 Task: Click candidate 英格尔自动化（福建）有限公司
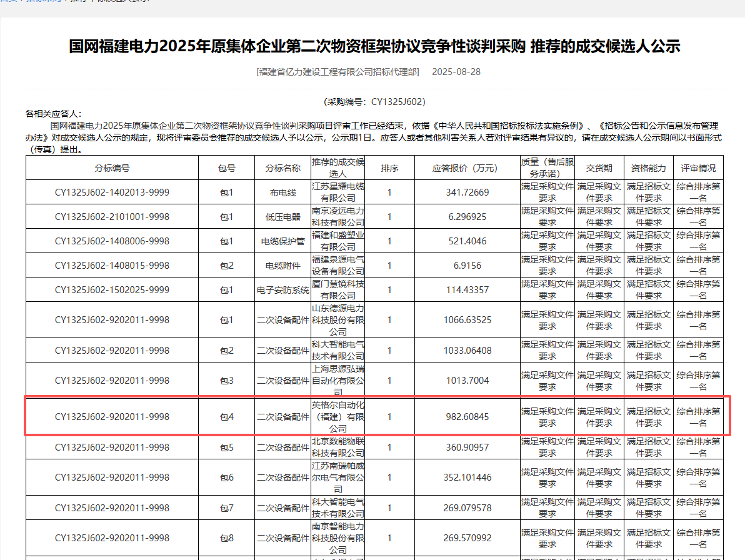(x=338, y=416)
